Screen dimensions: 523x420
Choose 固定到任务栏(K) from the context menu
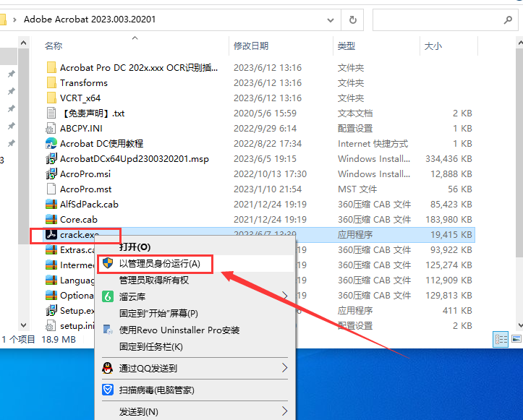point(151,347)
